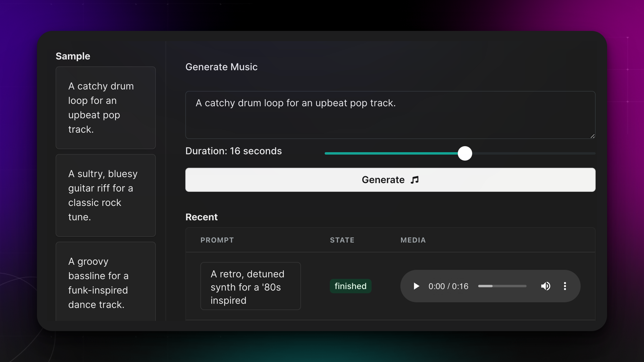This screenshot has width=644, height=362.
Task: Click the music note icon on Generate
Action: [415, 180]
